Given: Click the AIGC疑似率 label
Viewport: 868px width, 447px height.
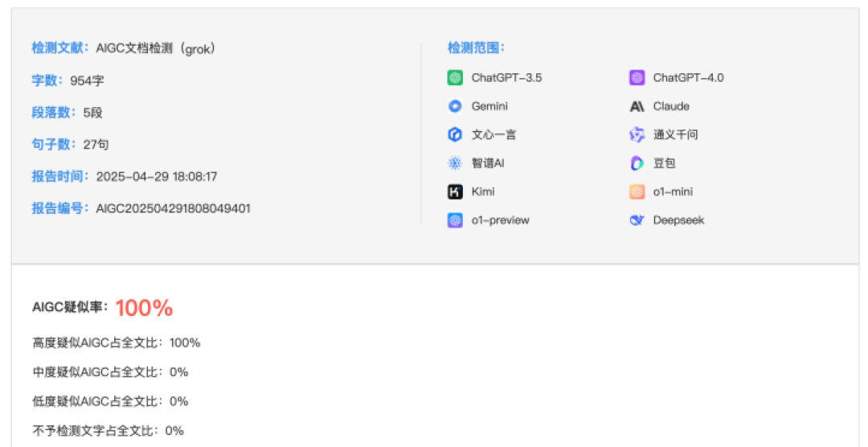Looking at the screenshot, I should tap(70, 307).
